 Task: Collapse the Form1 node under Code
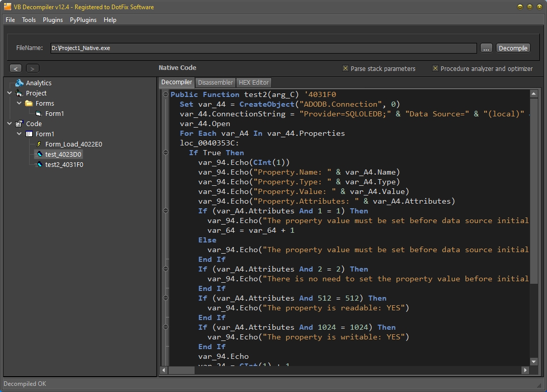pyautogui.click(x=19, y=134)
